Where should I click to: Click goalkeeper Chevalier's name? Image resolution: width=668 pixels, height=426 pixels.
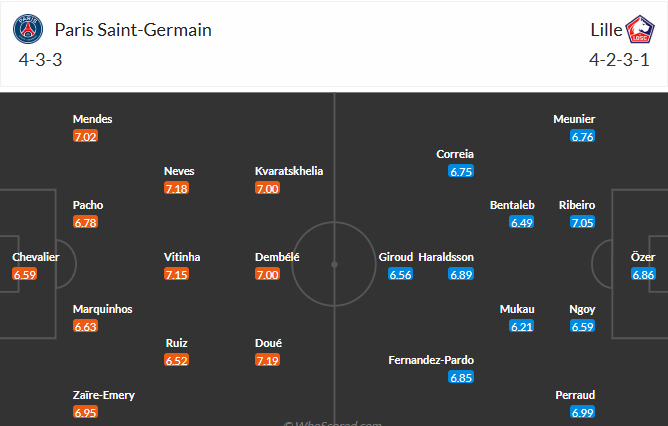click(36, 257)
